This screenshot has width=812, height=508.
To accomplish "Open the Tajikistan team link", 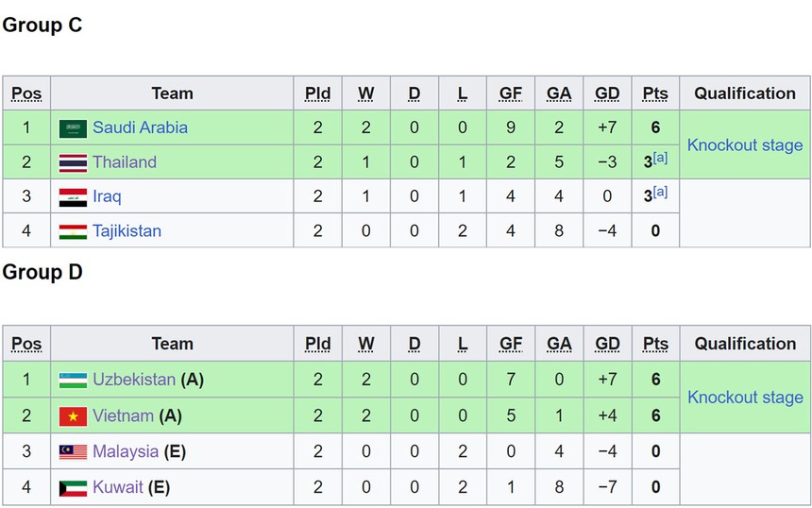I will click(127, 231).
